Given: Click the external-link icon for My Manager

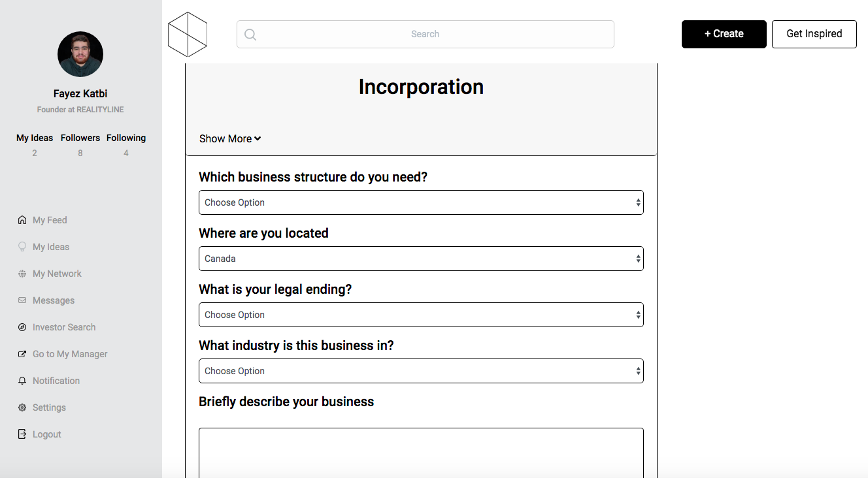Looking at the screenshot, I should (22, 354).
